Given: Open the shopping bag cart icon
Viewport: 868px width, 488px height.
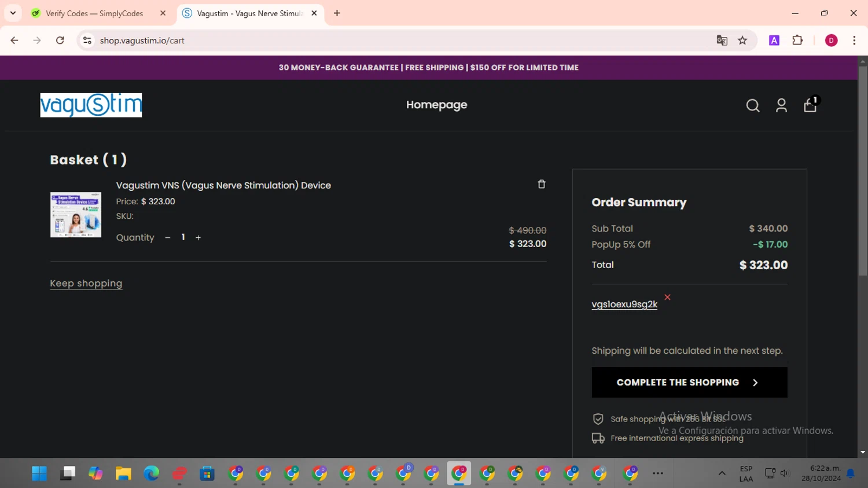Looking at the screenshot, I should 810,105.
